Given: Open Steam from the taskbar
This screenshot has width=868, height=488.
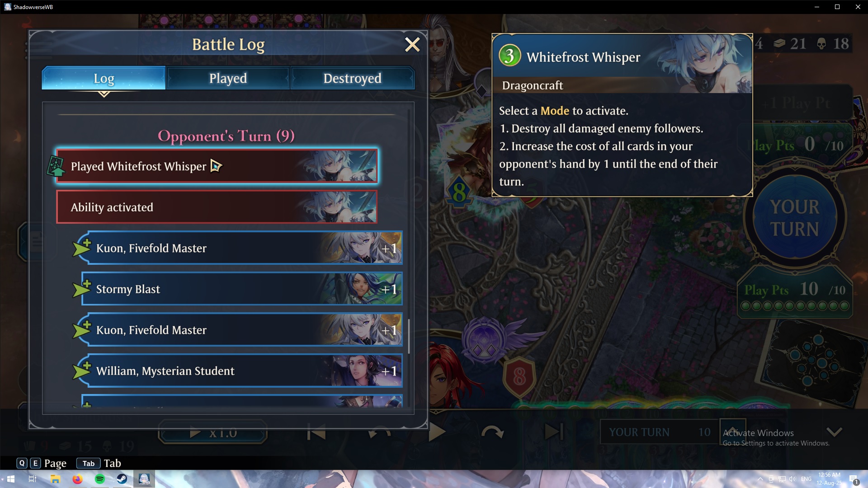Looking at the screenshot, I should pos(122,479).
